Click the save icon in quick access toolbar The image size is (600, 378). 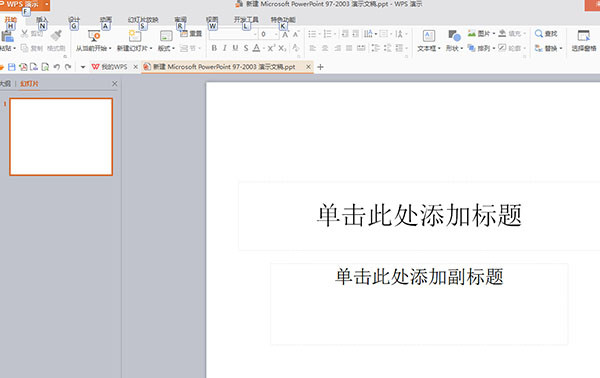(x=11, y=67)
